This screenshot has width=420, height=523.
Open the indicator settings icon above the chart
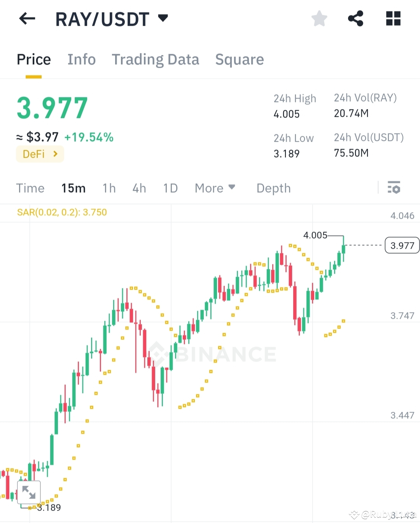pyautogui.click(x=394, y=188)
